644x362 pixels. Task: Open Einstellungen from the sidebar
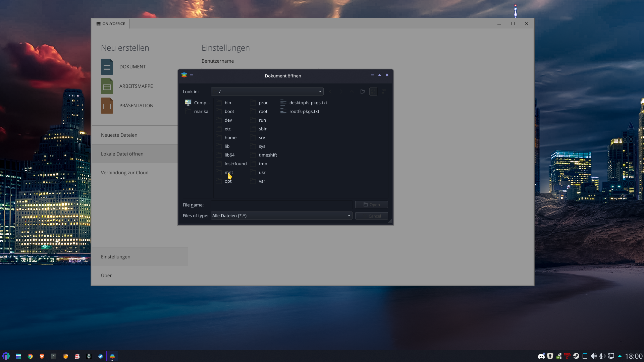click(x=115, y=257)
